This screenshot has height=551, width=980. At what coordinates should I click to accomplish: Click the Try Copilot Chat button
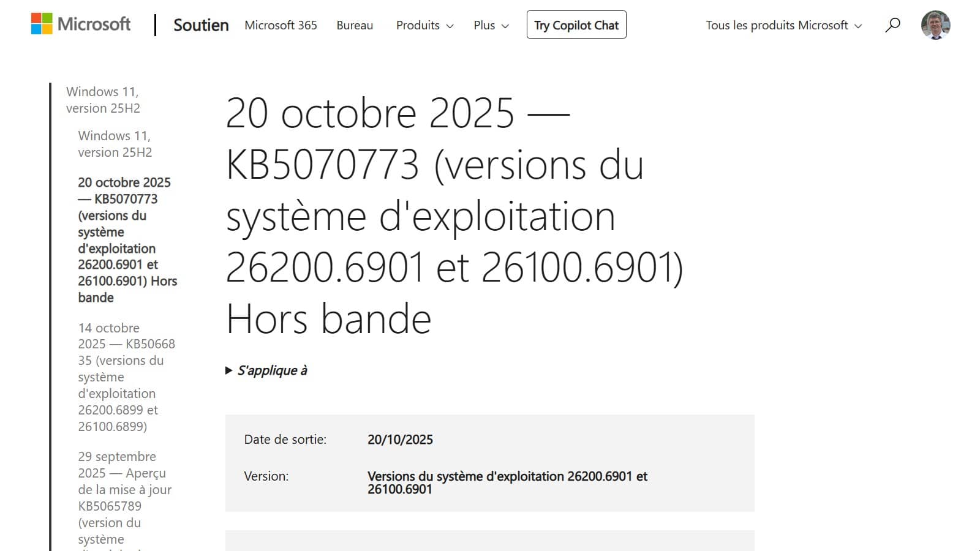tap(576, 25)
